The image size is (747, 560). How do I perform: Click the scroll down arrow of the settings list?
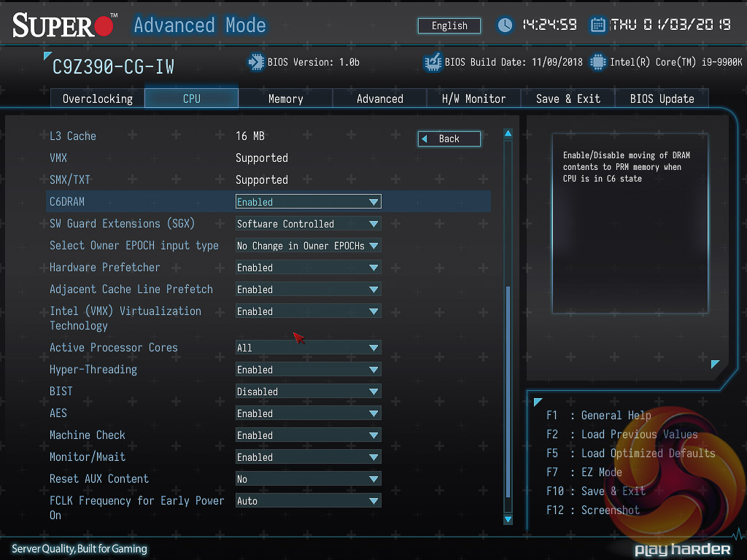point(508,519)
